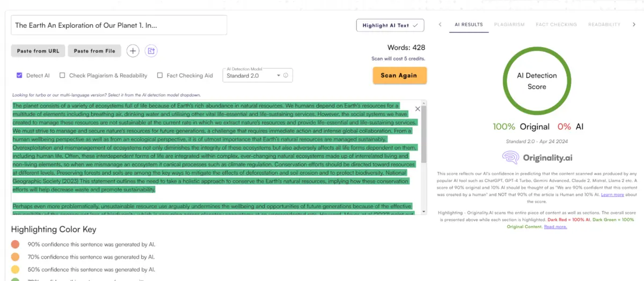Enable the Fact Checking Aid checkbox
This screenshot has height=281, width=644.
[160, 76]
